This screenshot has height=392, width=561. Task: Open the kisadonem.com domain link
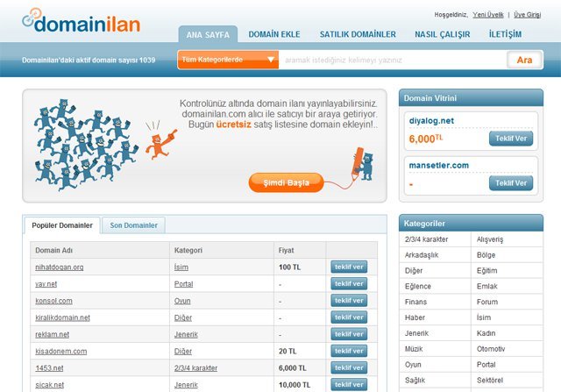(x=60, y=352)
